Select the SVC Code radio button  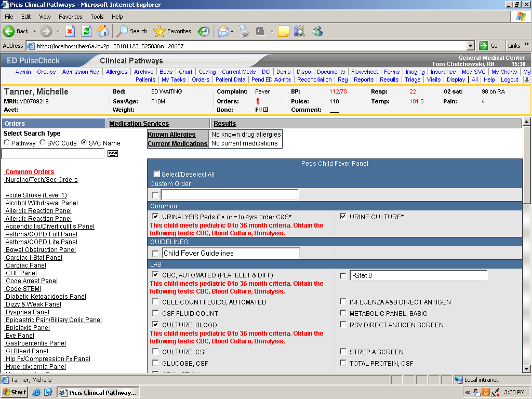pos(43,143)
